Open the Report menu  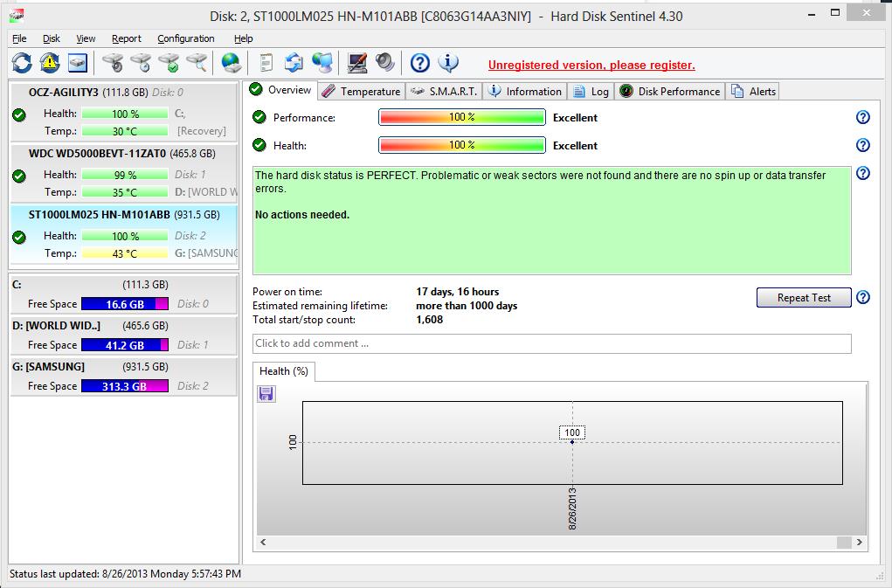pyautogui.click(x=127, y=38)
